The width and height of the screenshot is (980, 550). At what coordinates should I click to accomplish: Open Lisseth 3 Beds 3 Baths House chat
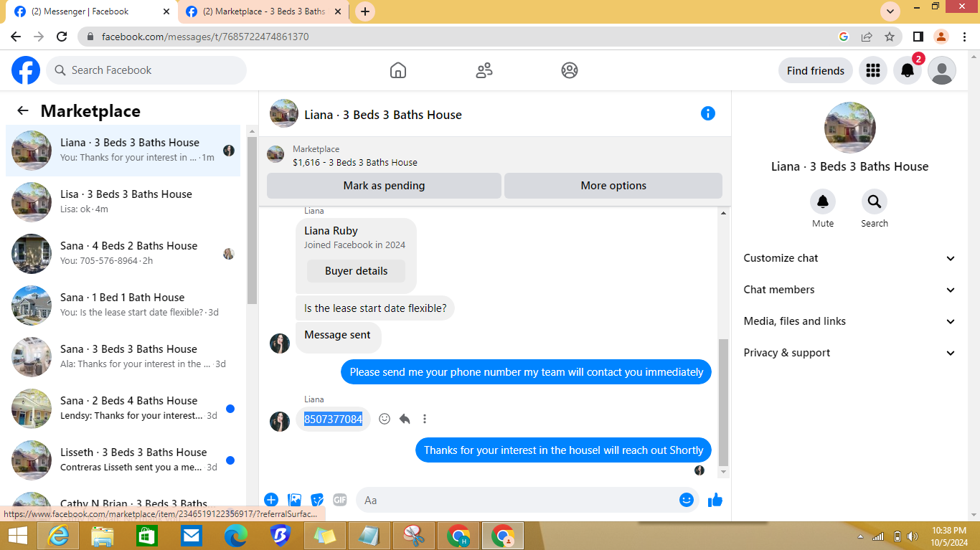(123, 460)
